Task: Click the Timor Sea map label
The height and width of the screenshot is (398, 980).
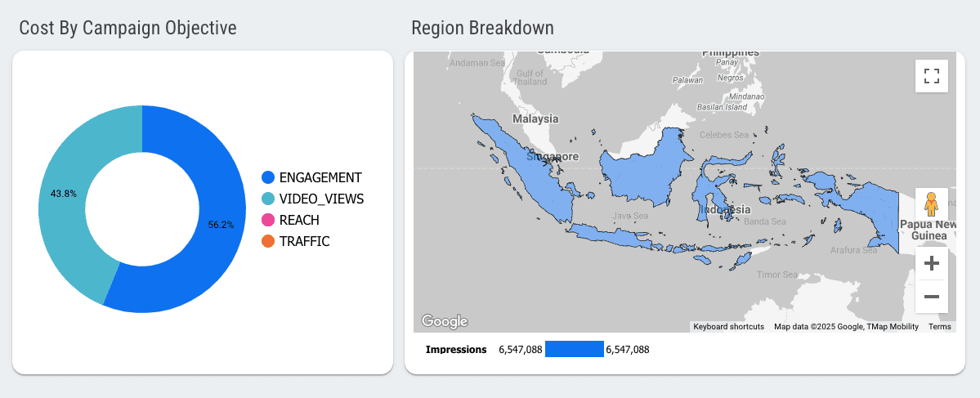Action: (x=776, y=275)
